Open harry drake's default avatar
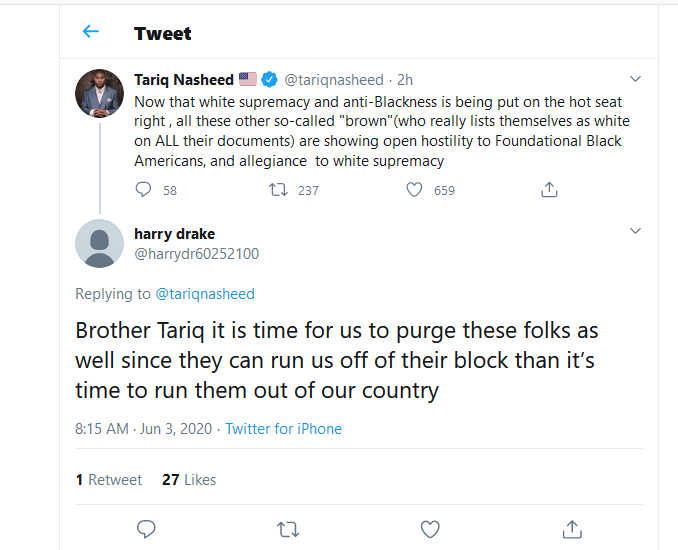 (x=99, y=243)
